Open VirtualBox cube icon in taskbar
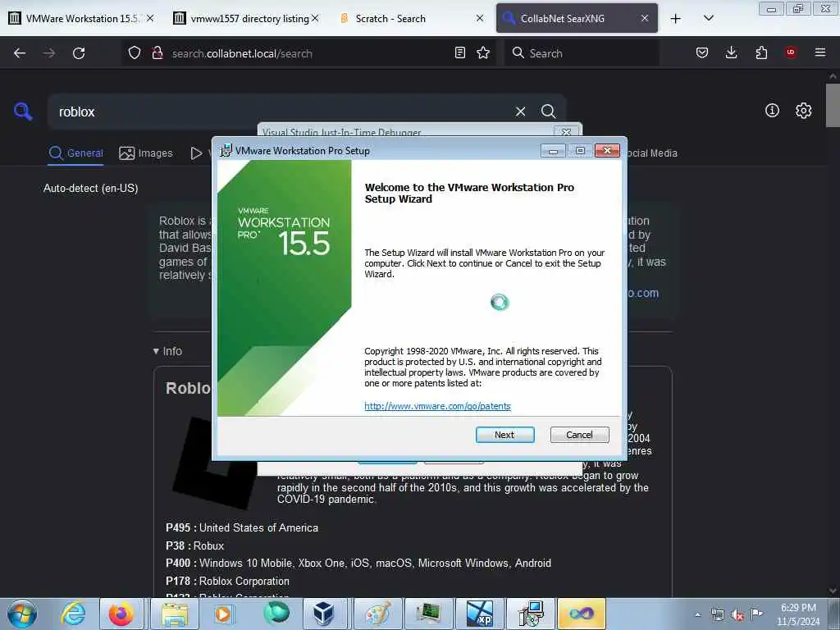 323,614
